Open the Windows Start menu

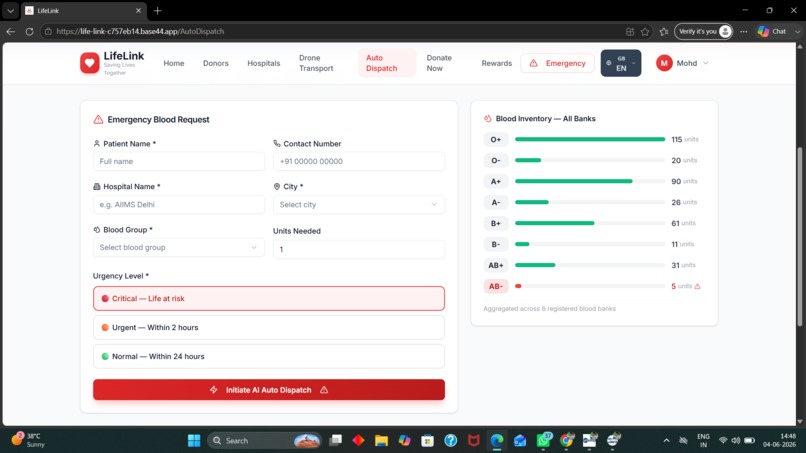tap(194, 441)
